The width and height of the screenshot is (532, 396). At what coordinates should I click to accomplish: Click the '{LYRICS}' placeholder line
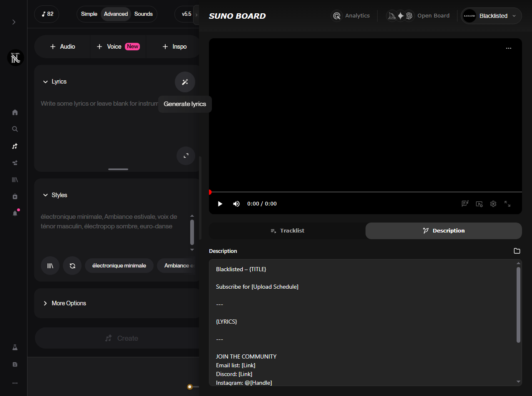[226, 322]
